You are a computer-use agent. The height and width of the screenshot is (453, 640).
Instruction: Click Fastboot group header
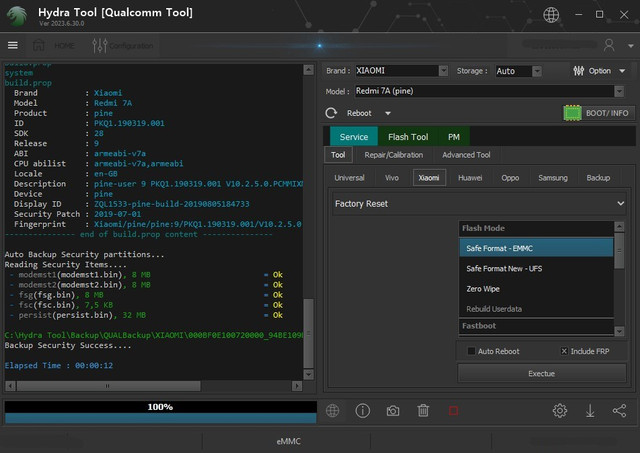click(536, 326)
